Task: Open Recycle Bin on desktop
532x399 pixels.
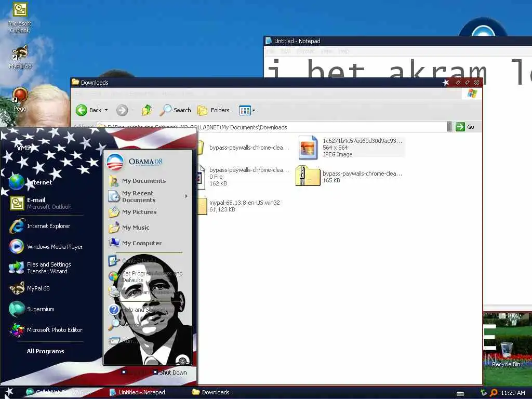Action: [506, 355]
